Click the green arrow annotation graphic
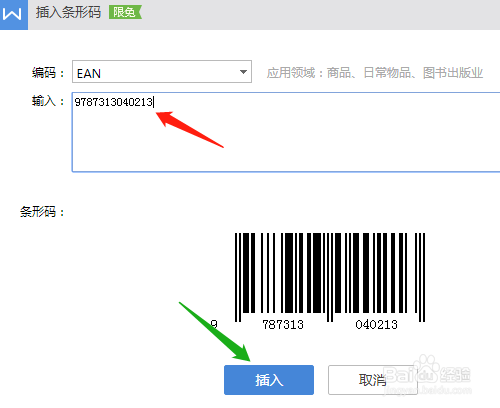The image size is (500, 408). click(x=215, y=331)
